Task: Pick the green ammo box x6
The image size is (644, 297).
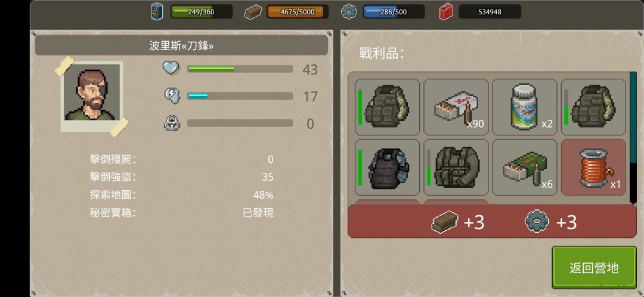Action: click(x=525, y=167)
